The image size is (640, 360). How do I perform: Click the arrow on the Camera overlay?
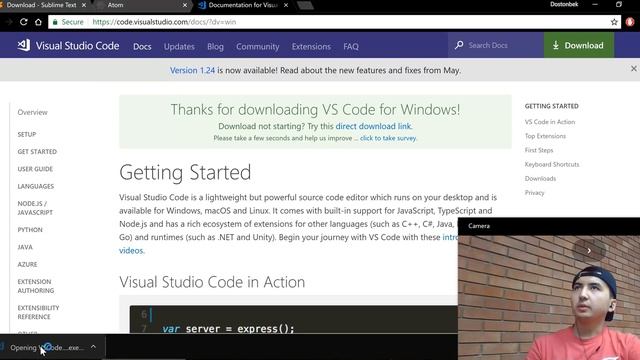[589, 251]
